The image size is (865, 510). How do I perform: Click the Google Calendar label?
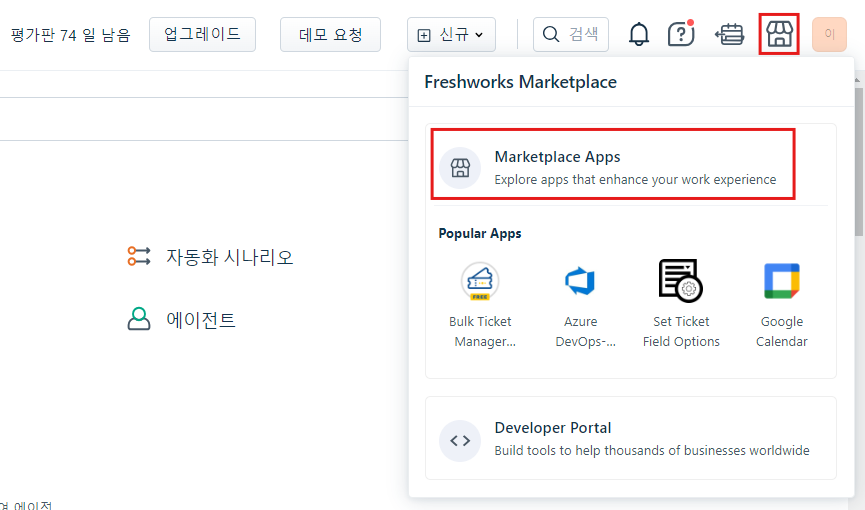click(x=782, y=331)
